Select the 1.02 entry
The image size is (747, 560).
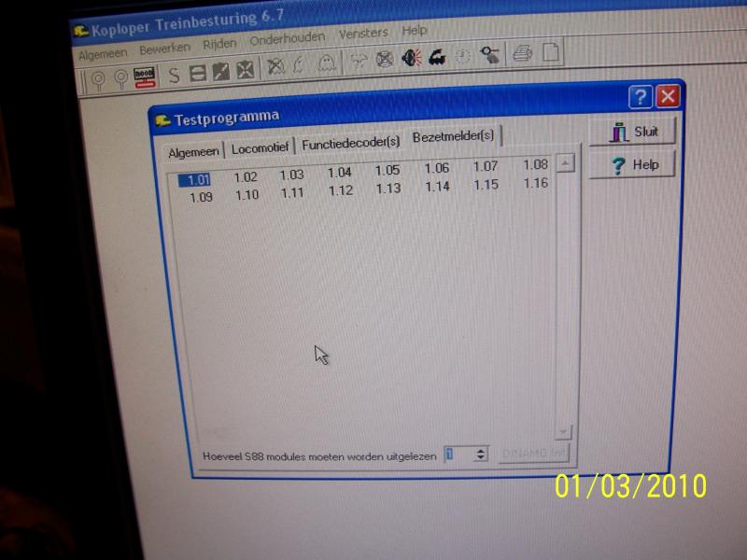pos(246,177)
